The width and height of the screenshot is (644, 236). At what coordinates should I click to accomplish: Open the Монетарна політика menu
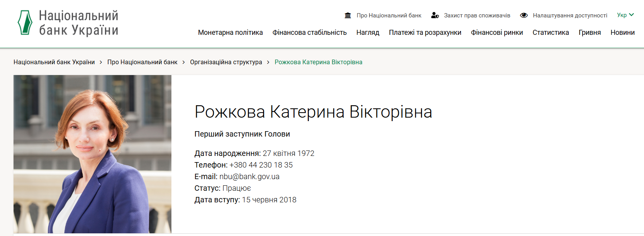tap(230, 32)
